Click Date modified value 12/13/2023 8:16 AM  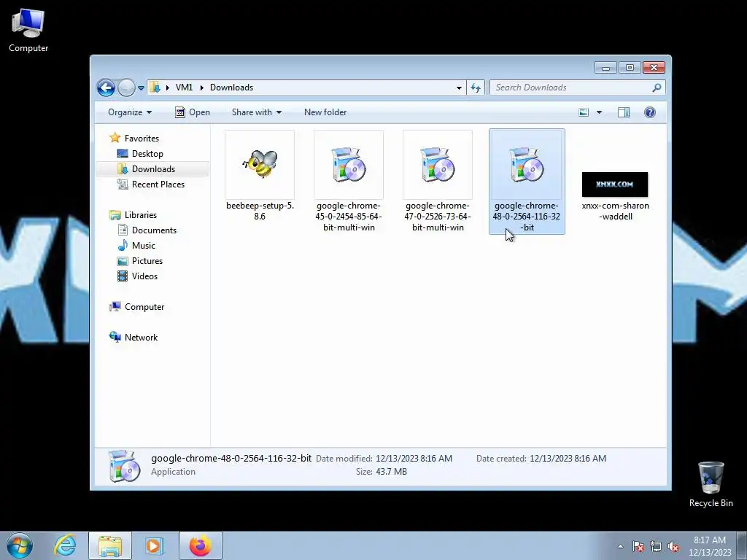point(414,459)
